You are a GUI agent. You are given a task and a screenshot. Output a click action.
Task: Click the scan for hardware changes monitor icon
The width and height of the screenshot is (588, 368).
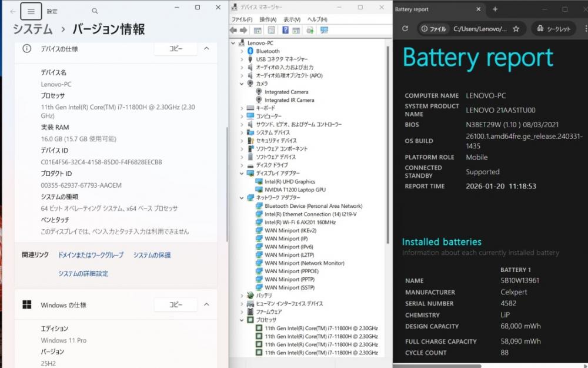point(323,30)
